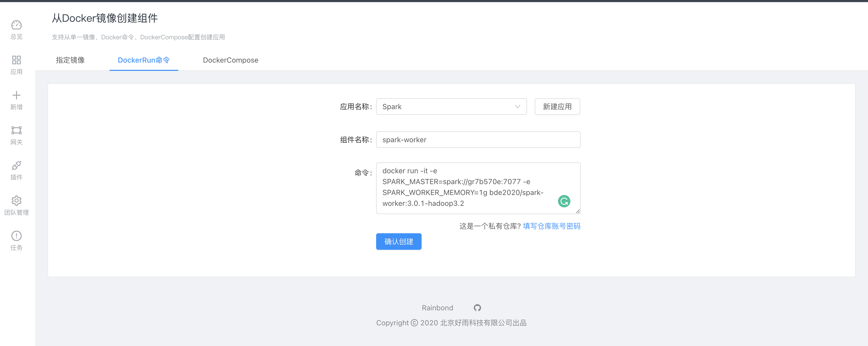The image size is (868, 346).
Task: Click the 总览 sidebar label
Action: pyautogui.click(x=16, y=36)
